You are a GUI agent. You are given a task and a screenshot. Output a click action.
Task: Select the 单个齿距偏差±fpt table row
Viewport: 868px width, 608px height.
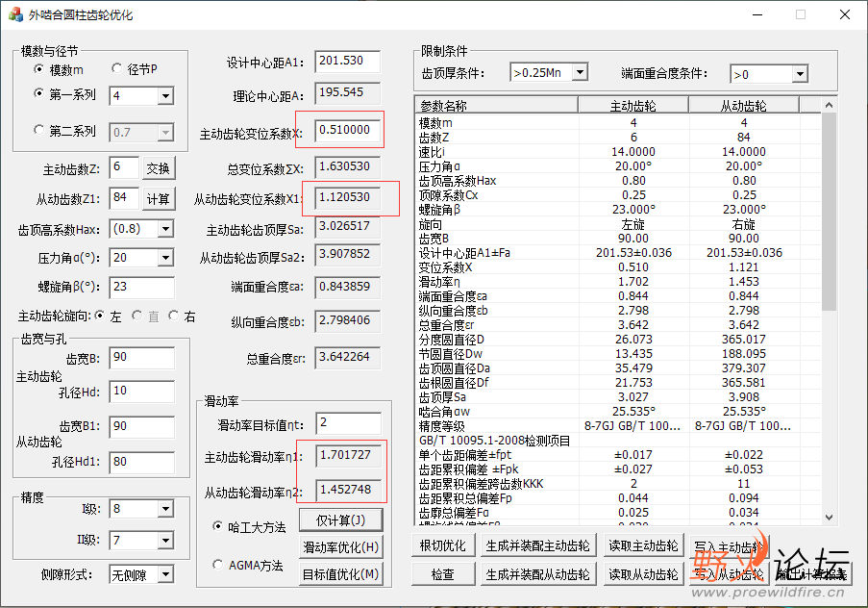tap(618, 454)
